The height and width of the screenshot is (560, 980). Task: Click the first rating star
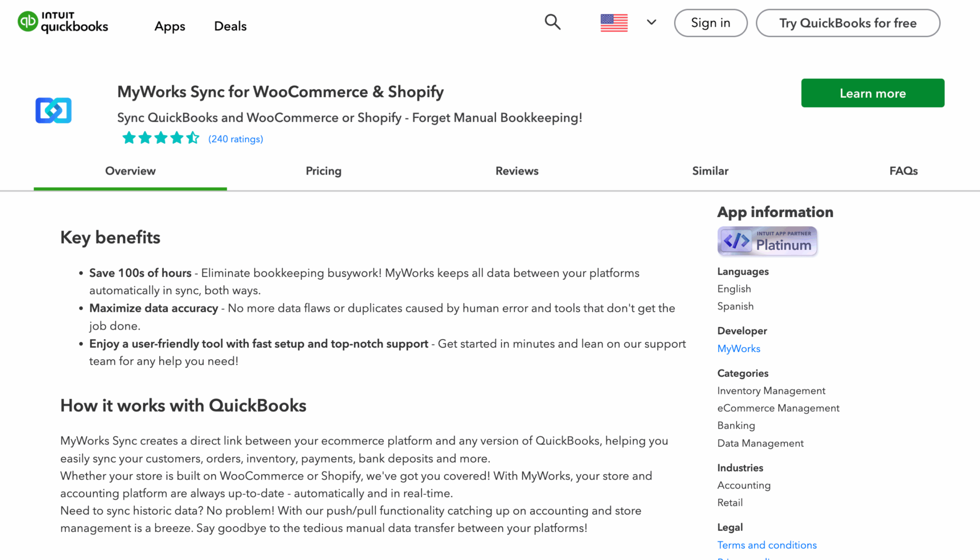pos(129,138)
